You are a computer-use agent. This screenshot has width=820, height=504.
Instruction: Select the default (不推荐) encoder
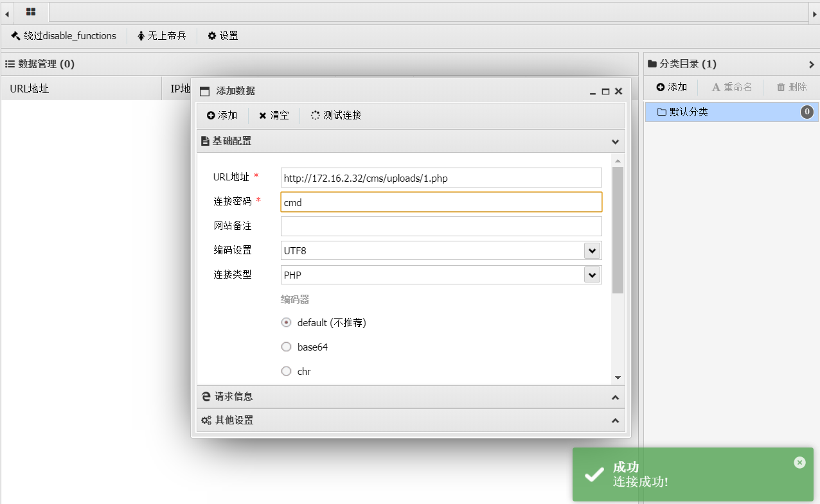coord(287,322)
